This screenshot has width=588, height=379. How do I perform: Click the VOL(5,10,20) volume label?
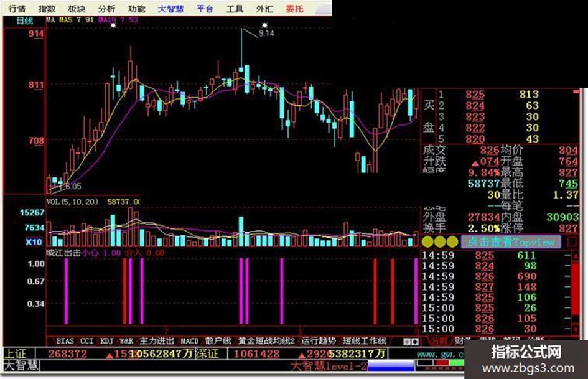[x=72, y=202]
